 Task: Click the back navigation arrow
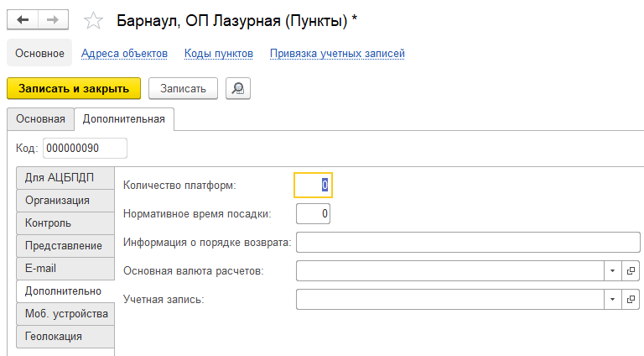tap(23, 20)
